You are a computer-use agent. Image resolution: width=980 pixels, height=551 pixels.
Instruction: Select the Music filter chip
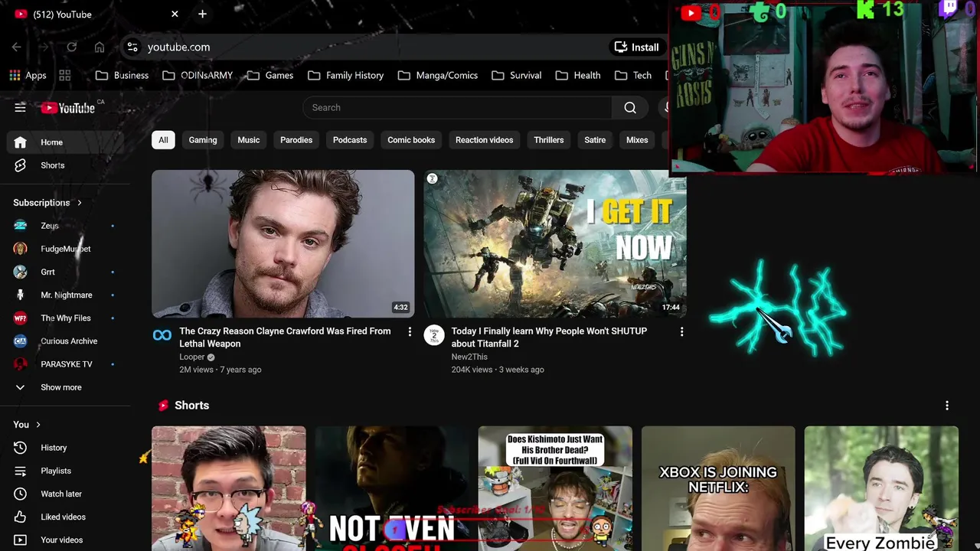249,140
